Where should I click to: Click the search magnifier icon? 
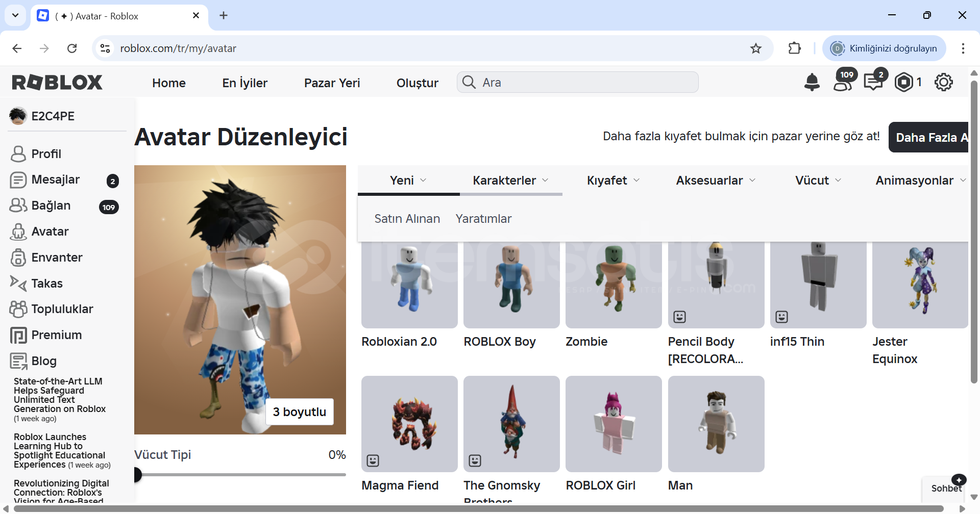pos(469,82)
